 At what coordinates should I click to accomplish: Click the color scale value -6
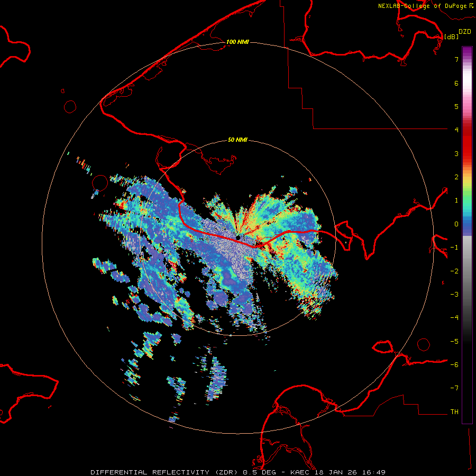(x=454, y=365)
